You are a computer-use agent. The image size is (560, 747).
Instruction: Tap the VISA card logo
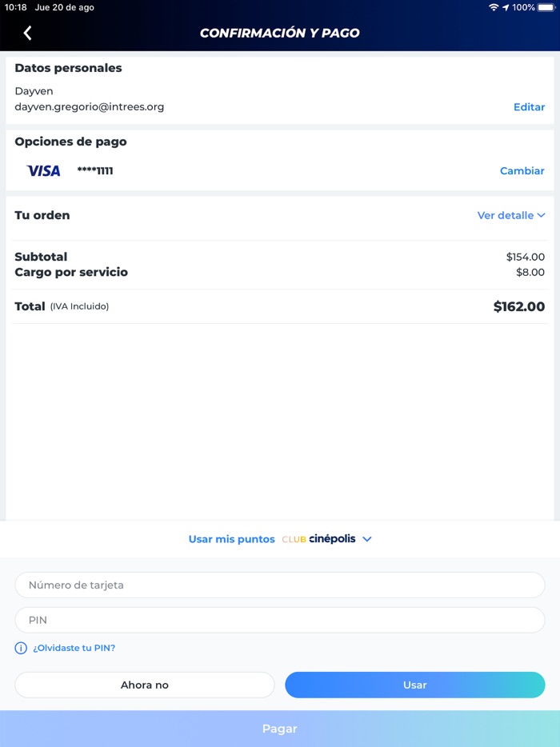click(x=43, y=170)
